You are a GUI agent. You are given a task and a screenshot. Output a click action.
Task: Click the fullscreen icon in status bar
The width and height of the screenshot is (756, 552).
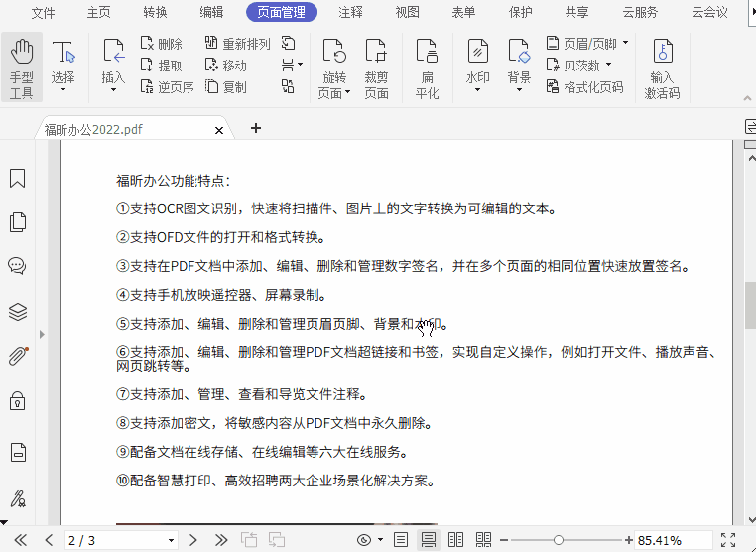[728, 540]
